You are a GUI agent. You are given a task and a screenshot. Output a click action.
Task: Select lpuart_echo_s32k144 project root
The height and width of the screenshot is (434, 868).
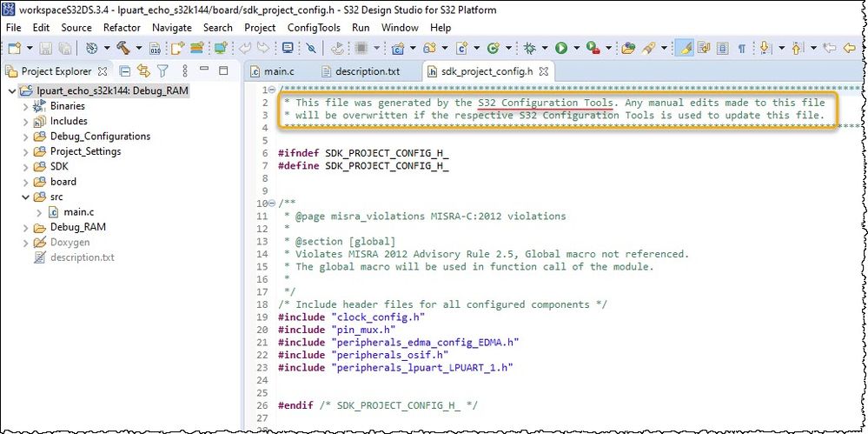(113, 90)
